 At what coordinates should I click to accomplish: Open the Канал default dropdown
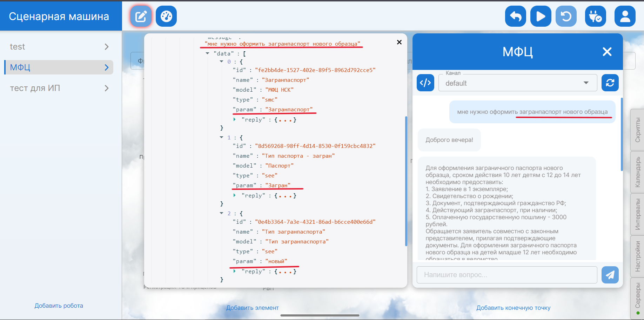coord(518,83)
